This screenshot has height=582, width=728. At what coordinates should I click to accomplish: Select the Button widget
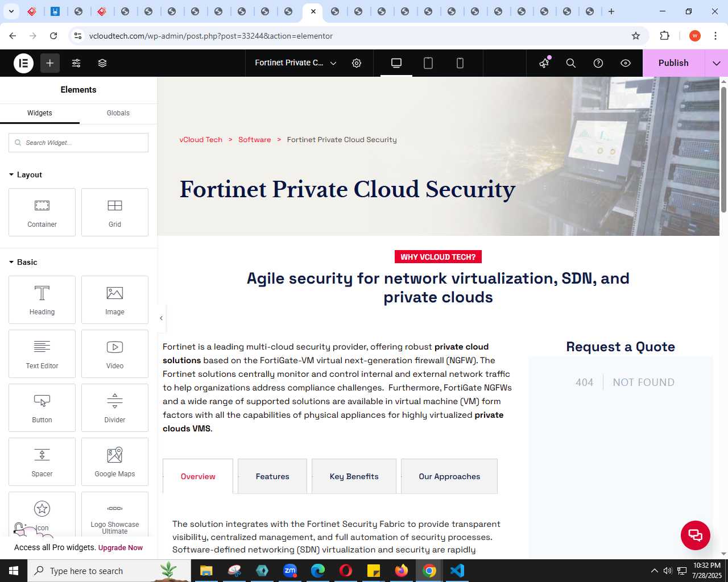click(x=42, y=408)
